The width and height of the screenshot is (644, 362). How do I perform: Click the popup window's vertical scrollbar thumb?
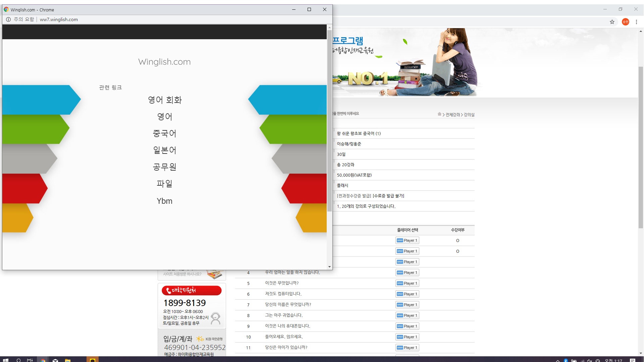pyautogui.click(x=329, y=121)
